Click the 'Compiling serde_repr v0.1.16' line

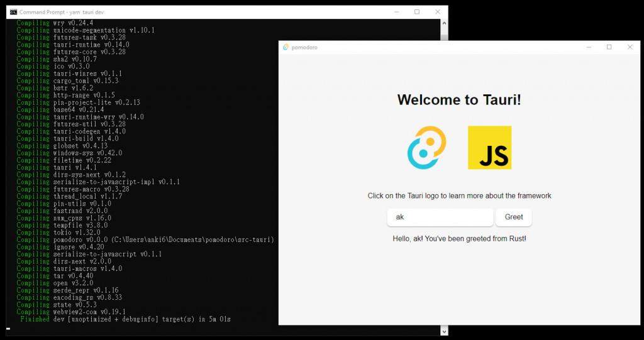[x=68, y=290]
